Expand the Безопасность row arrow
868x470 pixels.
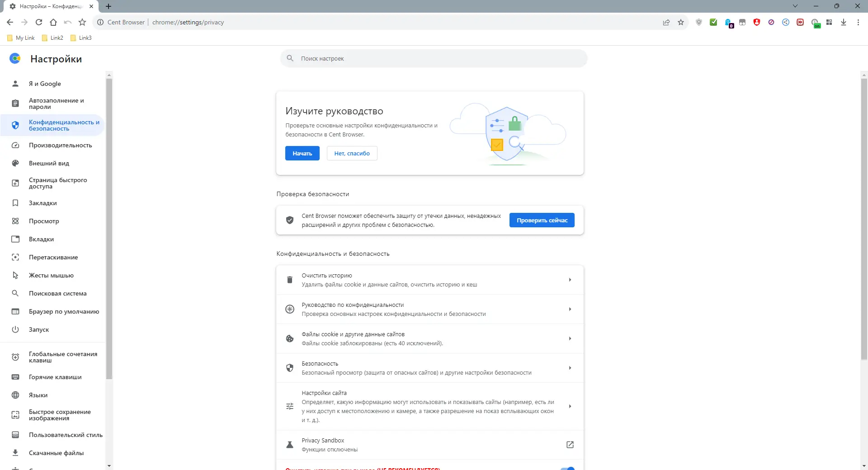pyautogui.click(x=570, y=368)
